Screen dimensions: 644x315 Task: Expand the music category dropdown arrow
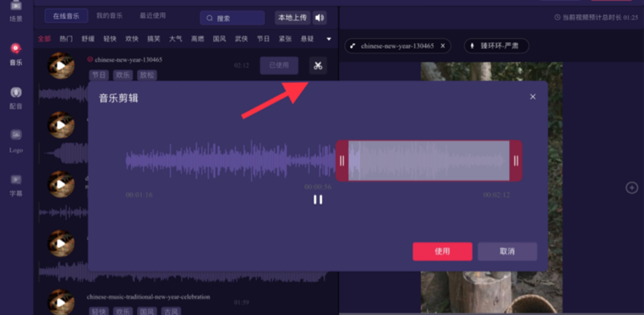[329, 39]
